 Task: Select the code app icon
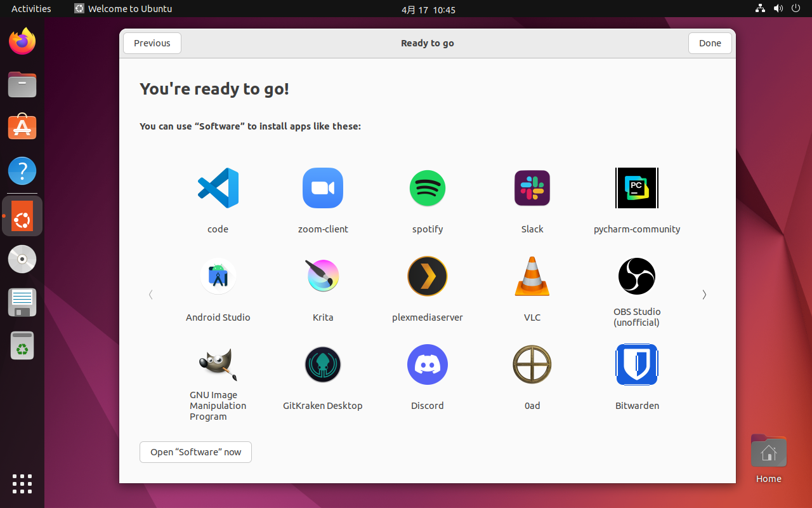pos(218,188)
